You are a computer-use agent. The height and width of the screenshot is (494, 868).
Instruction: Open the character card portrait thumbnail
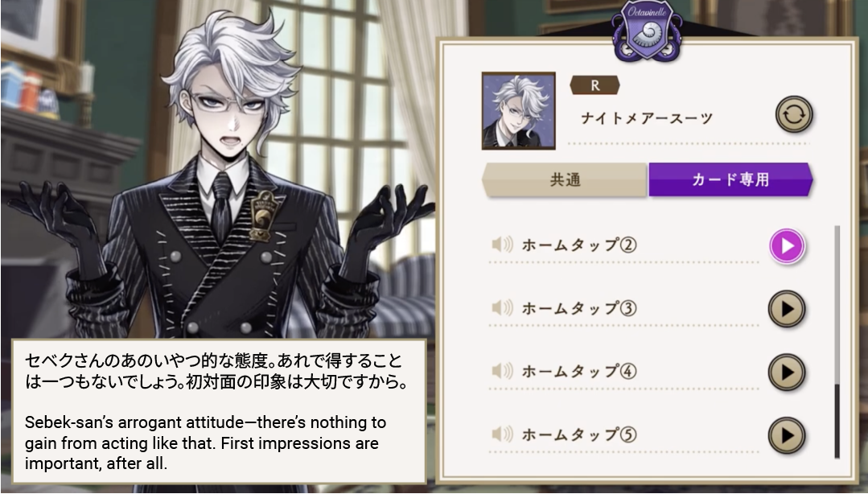click(519, 111)
